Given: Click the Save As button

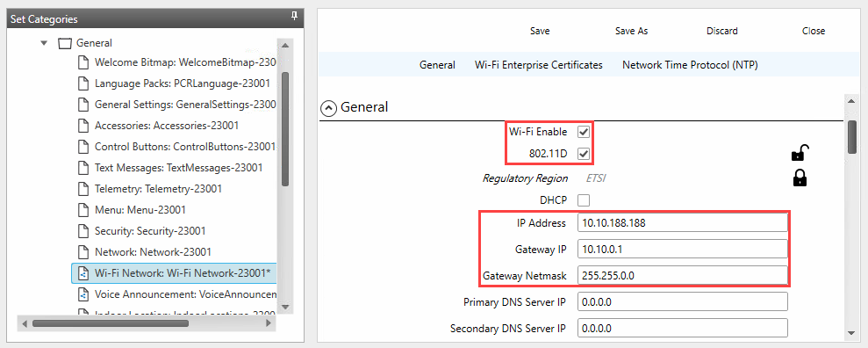Looking at the screenshot, I should point(632,31).
